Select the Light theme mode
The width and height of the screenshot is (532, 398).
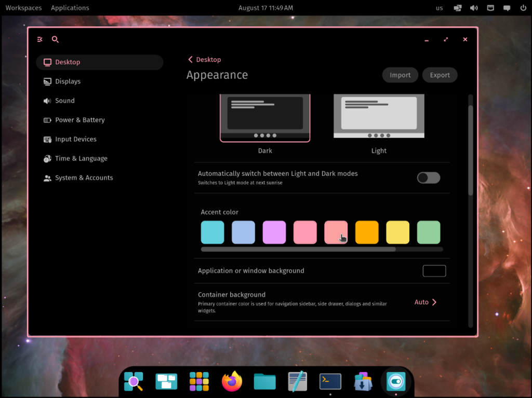tap(379, 118)
